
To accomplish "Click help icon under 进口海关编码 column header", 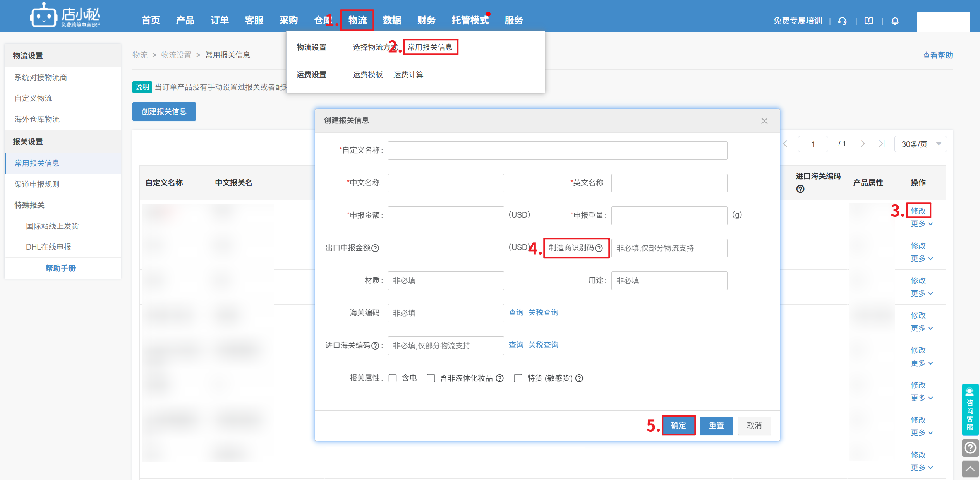I will pos(800,189).
